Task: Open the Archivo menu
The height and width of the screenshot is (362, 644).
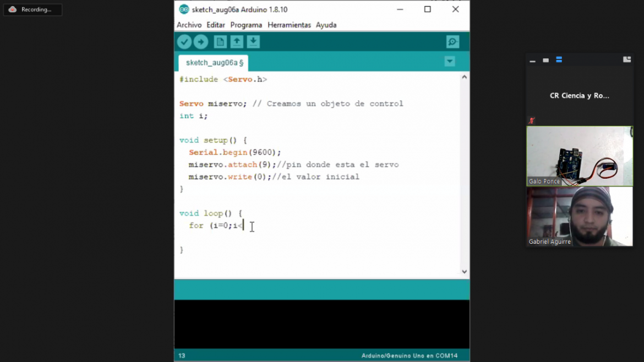Action: click(189, 25)
